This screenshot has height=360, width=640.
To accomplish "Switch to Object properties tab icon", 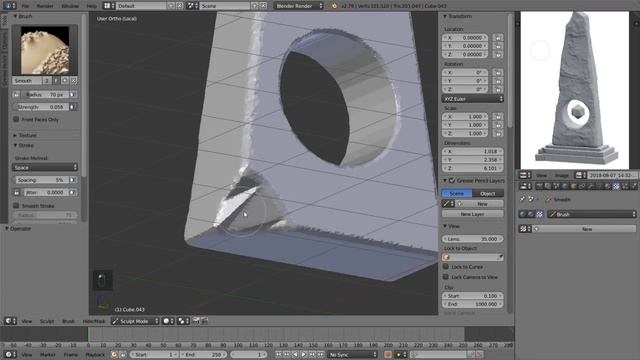I will point(573,186).
